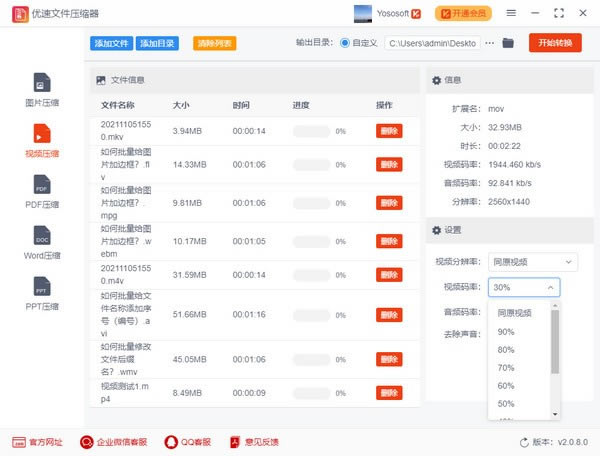Open 企业微信客服 support link
The width and height of the screenshot is (600, 456).
click(113, 442)
